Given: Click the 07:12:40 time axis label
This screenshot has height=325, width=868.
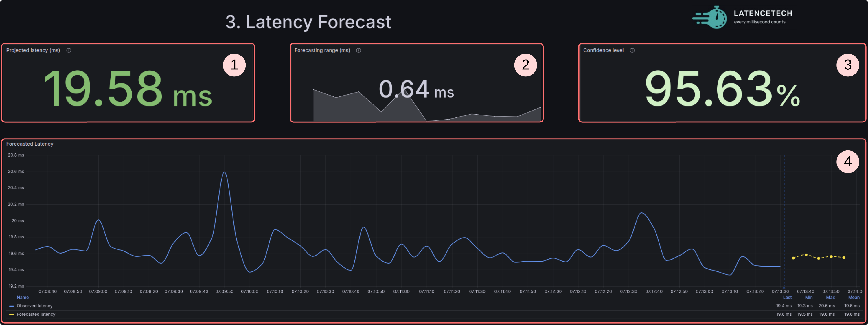Looking at the screenshot, I should pos(654,291).
